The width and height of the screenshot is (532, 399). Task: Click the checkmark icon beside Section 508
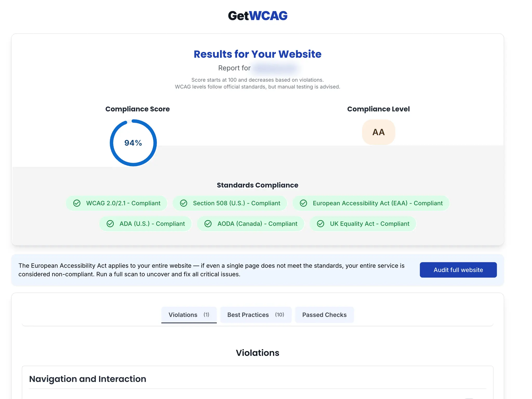pyautogui.click(x=184, y=203)
